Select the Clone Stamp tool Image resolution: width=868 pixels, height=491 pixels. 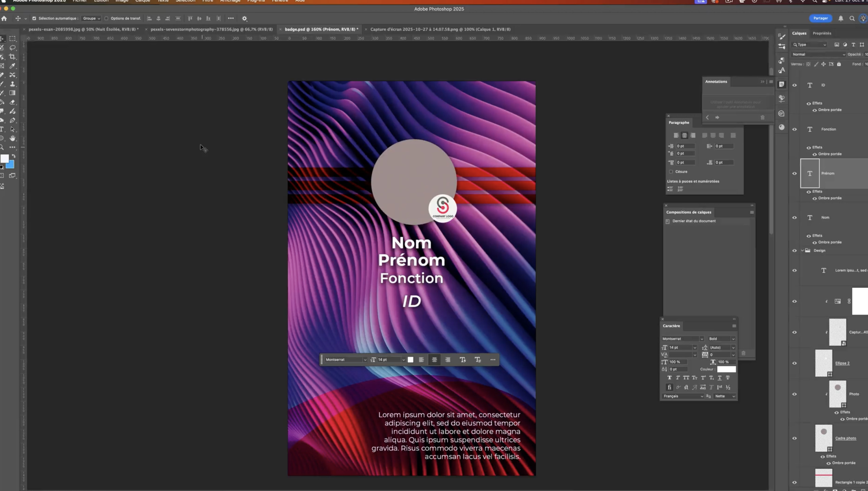pyautogui.click(x=12, y=84)
